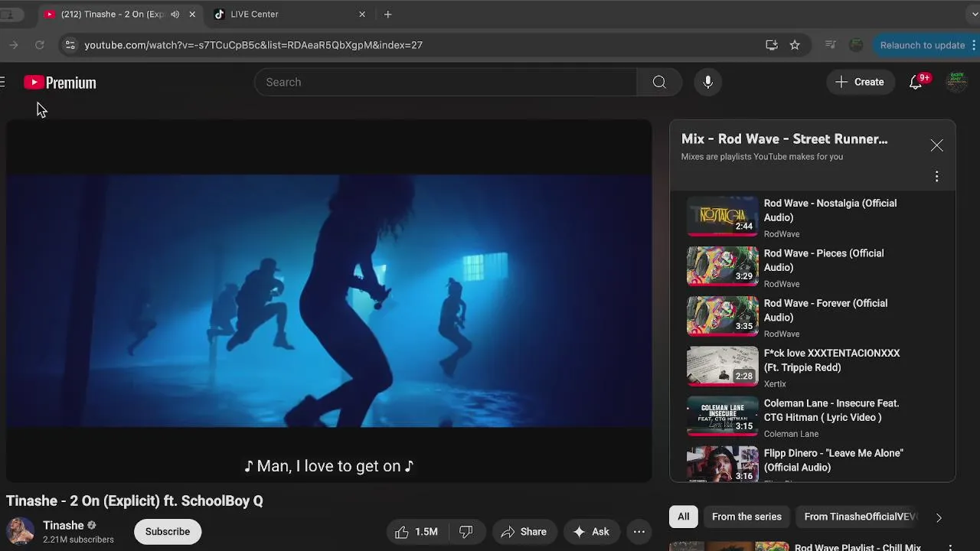Open options for Rod Wave Playlist suggestion
980x551 pixels.
[x=950, y=548]
